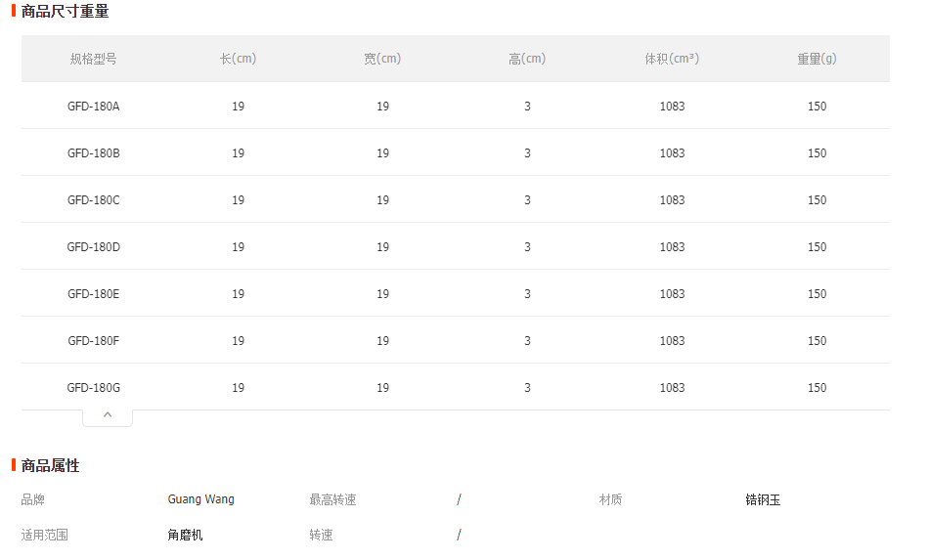Image resolution: width=928 pixels, height=560 pixels.
Task: Select the GFD-180F model name
Action: click(x=94, y=341)
